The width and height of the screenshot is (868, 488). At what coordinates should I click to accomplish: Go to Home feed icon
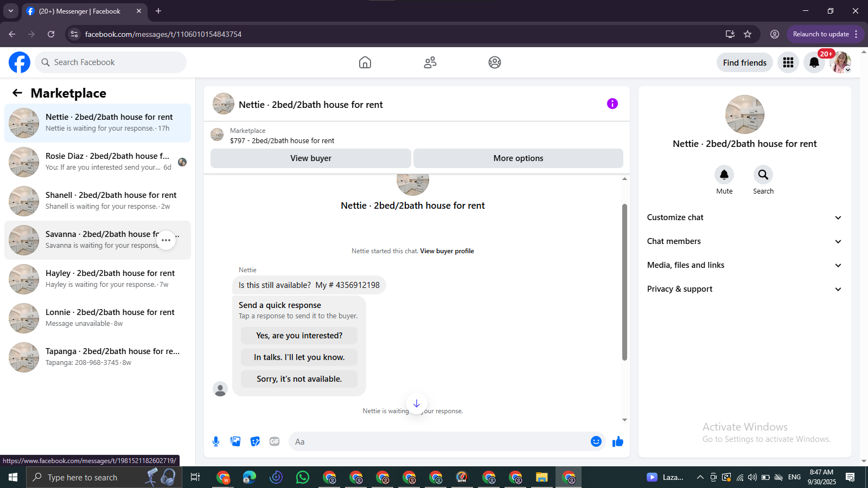(365, 62)
